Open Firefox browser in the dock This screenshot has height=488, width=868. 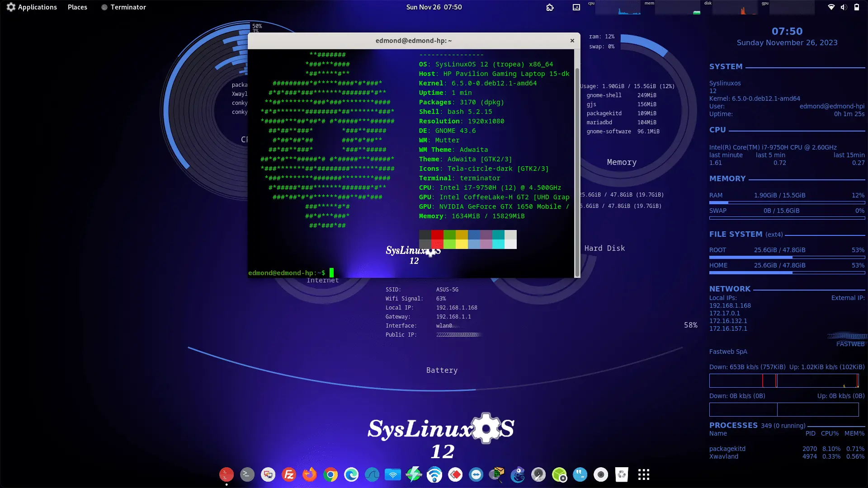coord(309,475)
